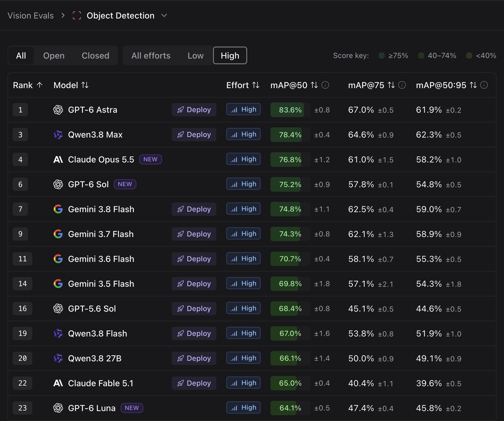Select the All efforts filter
This screenshot has height=421, width=504.
pyautogui.click(x=151, y=56)
